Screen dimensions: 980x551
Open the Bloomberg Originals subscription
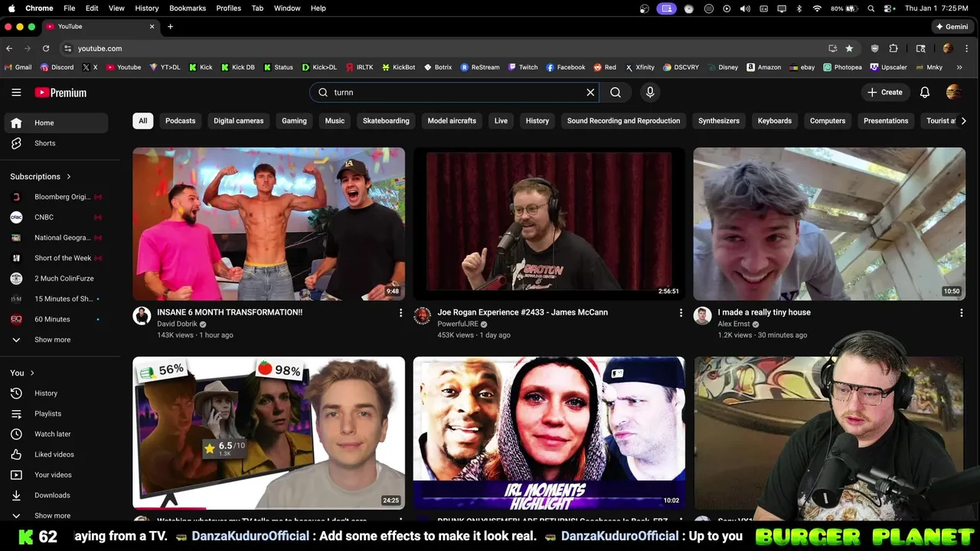click(x=54, y=197)
